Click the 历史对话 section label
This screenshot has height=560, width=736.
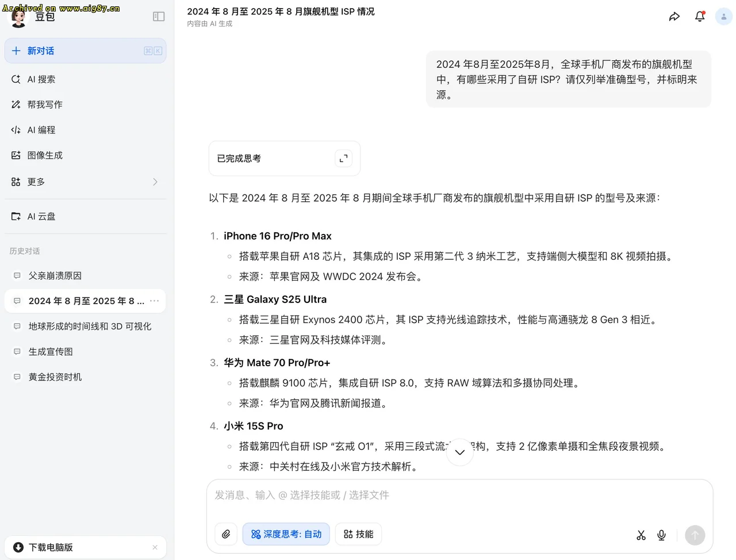pyautogui.click(x=25, y=251)
